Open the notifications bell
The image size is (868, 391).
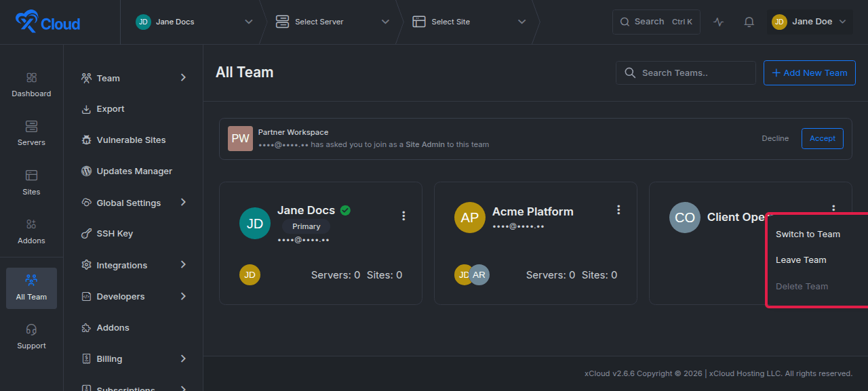click(749, 22)
